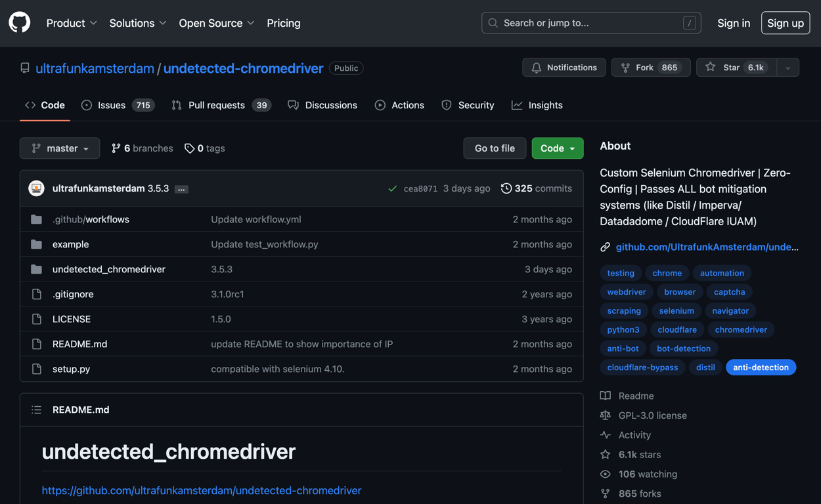Image resolution: width=821 pixels, height=504 pixels.
Task: Open the Pricing page
Action: (284, 23)
